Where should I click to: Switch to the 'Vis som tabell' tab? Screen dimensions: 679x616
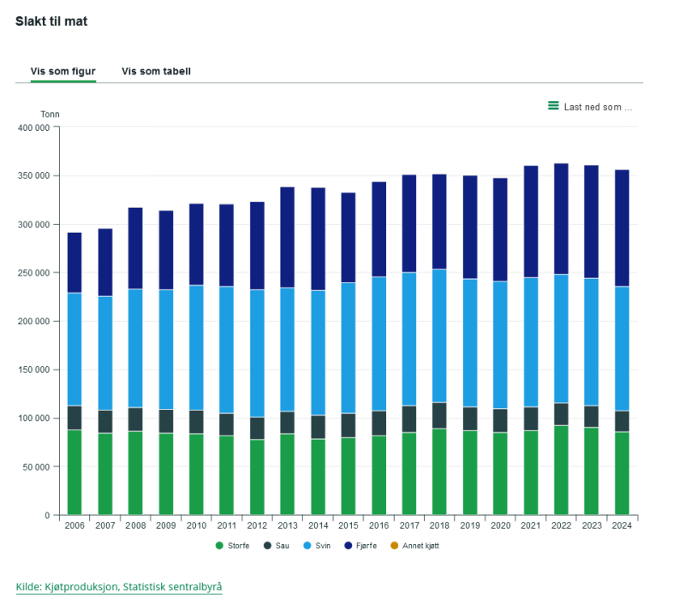[x=156, y=71]
